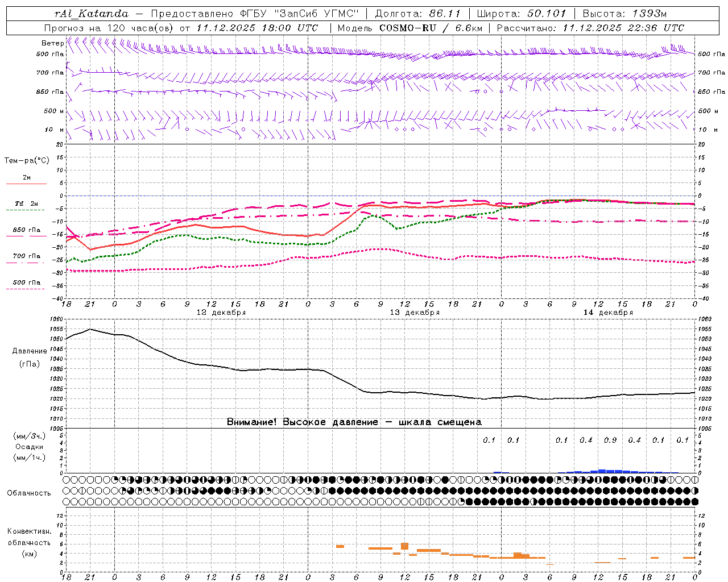
Task: Click the (мм/1ч.) precipitation unit label
Action: [x=30, y=458]
